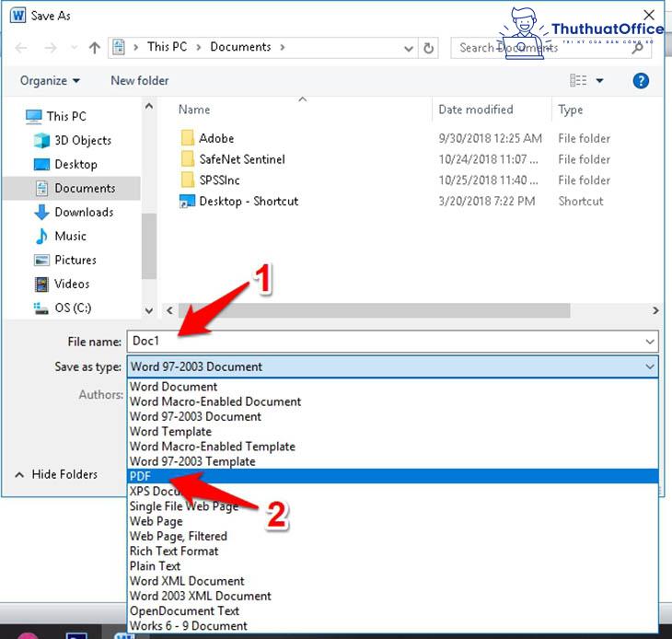Select PDF as save type
Screen dimensions: 672x639
(x=392, y=476)
